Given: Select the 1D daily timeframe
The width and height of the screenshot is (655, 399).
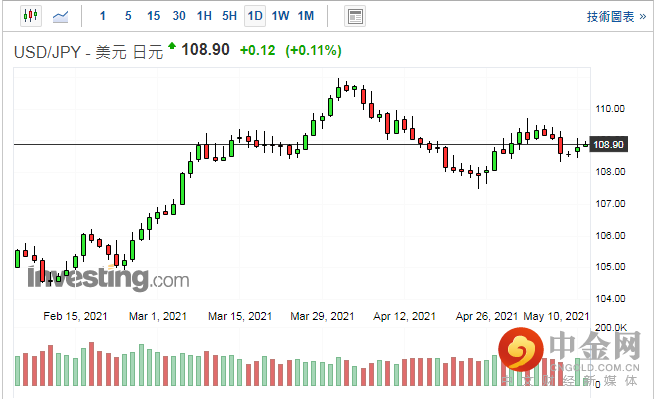Looking at the screenshot, I should click(x=255, y=16).
